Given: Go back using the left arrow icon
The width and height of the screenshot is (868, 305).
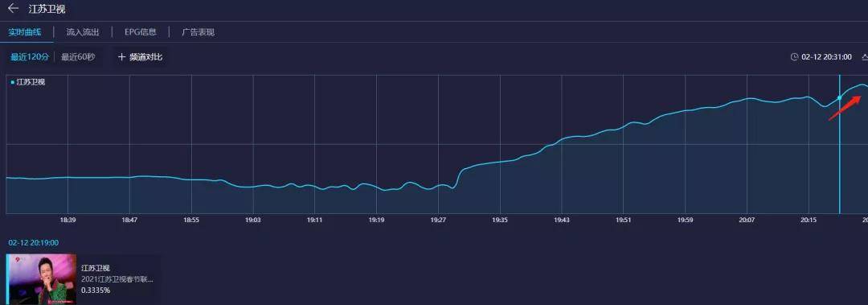Looking at the screenshot, I should click(x=14, y=9).
